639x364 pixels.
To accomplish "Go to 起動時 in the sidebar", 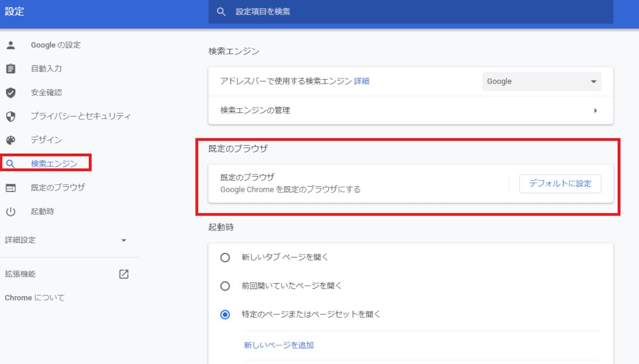I will [x=43, y=211].
